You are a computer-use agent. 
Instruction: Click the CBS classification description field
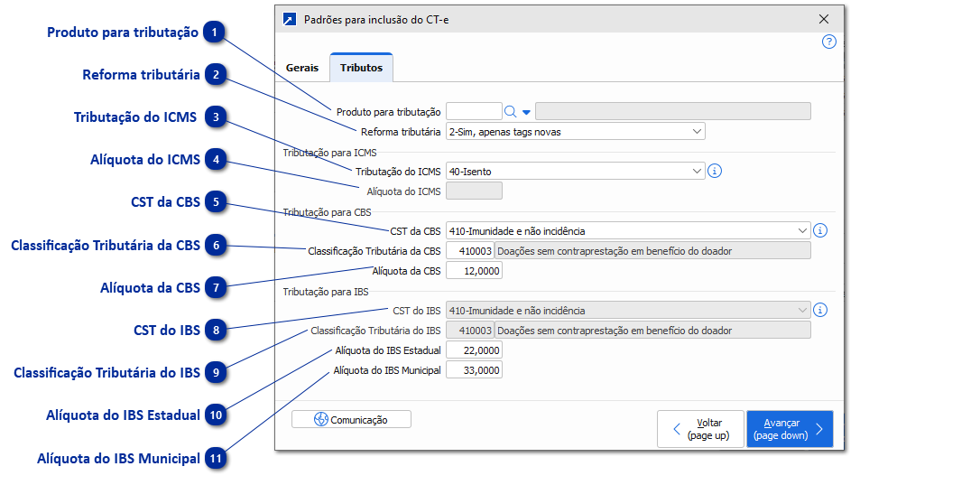click(653, 251)
